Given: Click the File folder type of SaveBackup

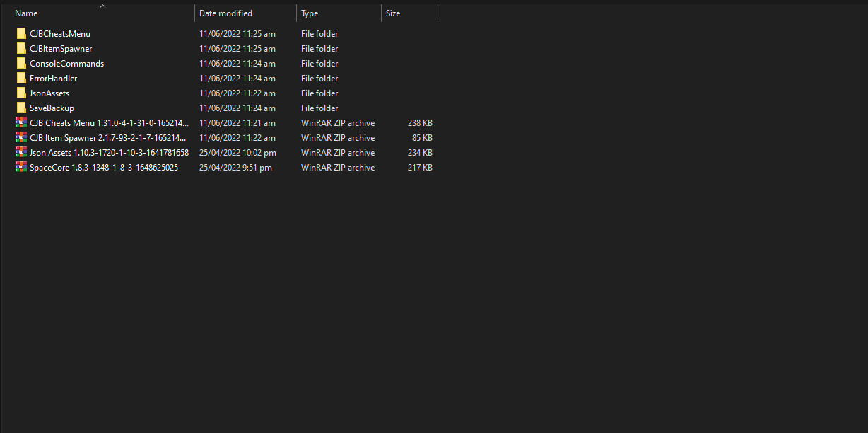Looking at the screenshot, I should (319, 108).
